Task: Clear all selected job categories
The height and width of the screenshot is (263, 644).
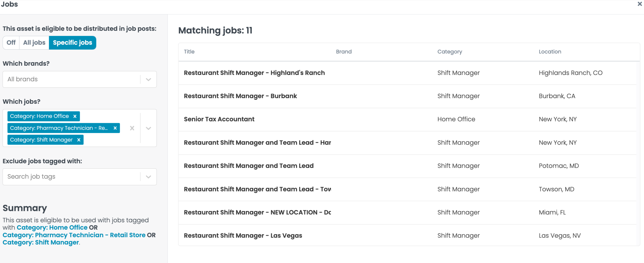Action: click(x=132, y=128)
